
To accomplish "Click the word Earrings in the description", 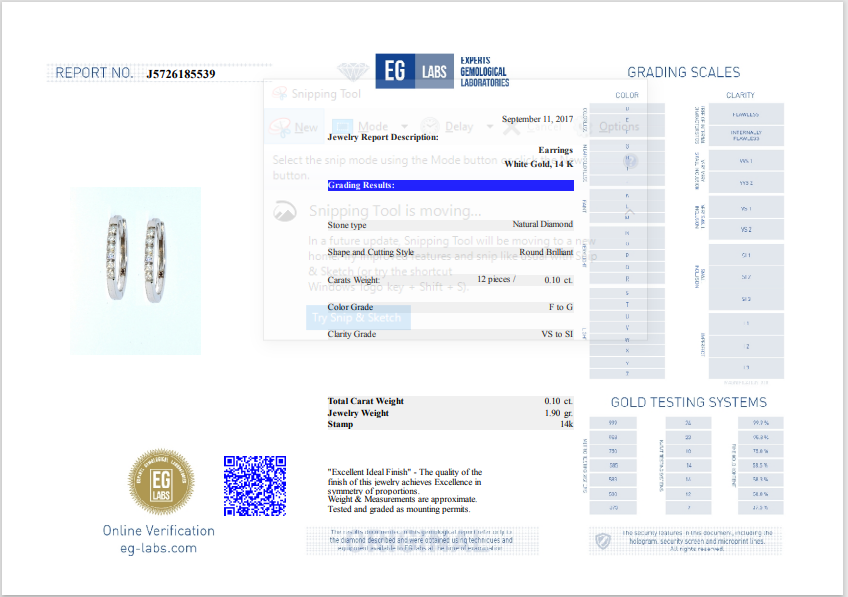I will click(555, 150).
